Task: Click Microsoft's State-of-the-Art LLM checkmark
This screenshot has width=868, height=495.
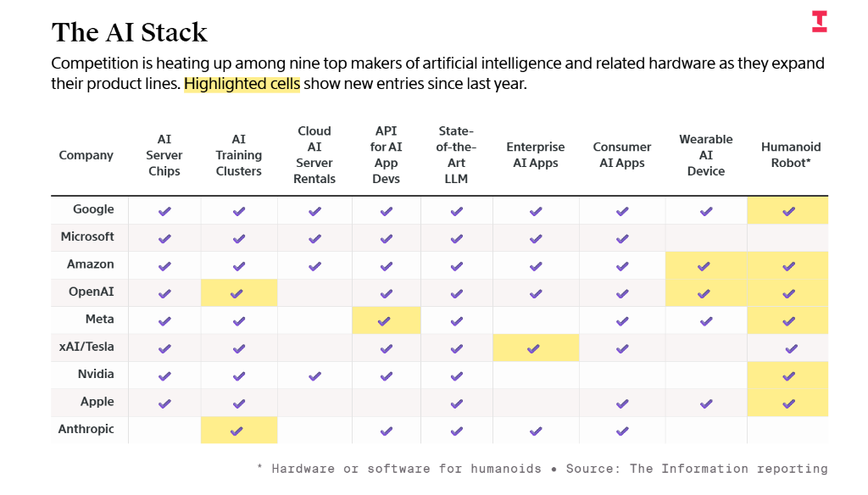Action: tap(456, 238)
